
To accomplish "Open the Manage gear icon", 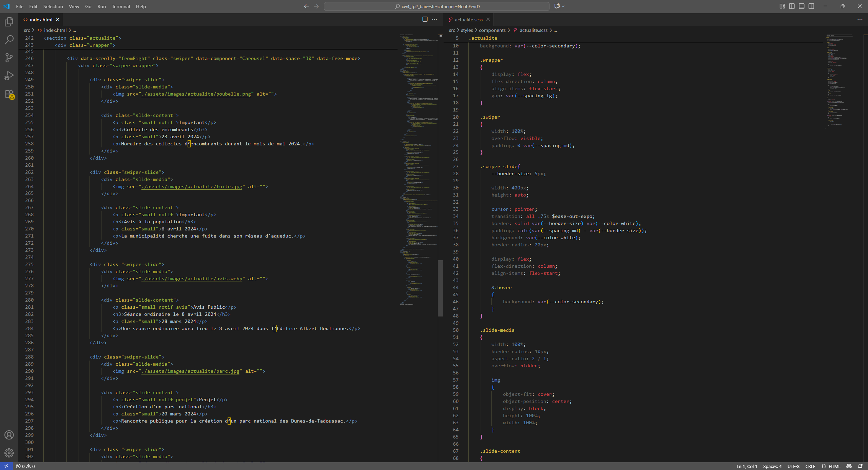I will coord(9,452).
